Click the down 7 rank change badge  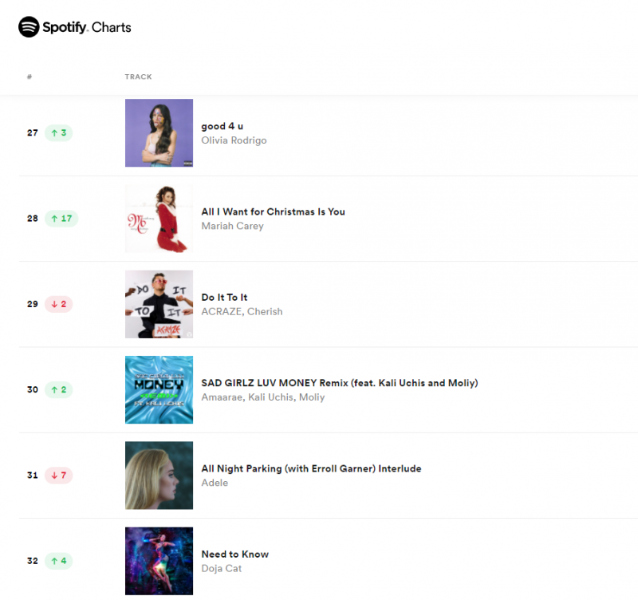59,475
